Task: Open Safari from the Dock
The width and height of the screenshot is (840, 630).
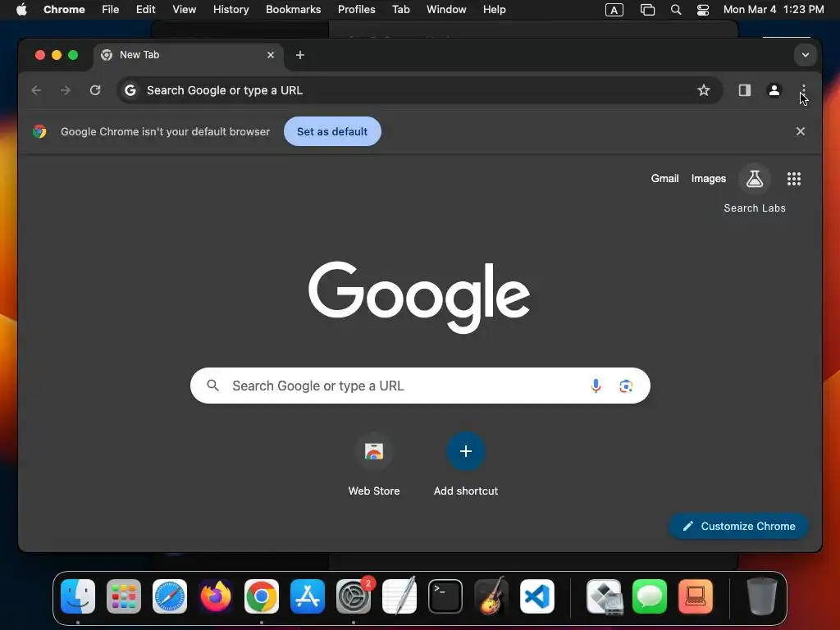Action: pos(170,596)
